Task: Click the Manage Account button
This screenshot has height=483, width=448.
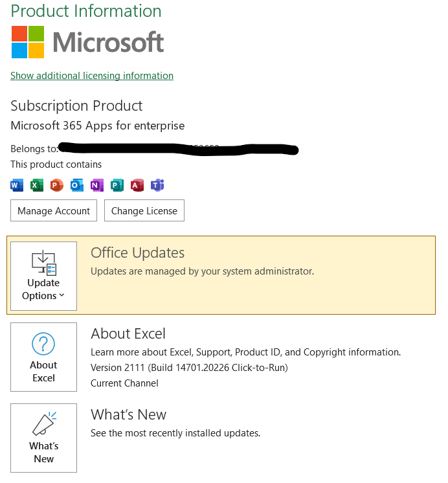Action: [x=54, y=210]
